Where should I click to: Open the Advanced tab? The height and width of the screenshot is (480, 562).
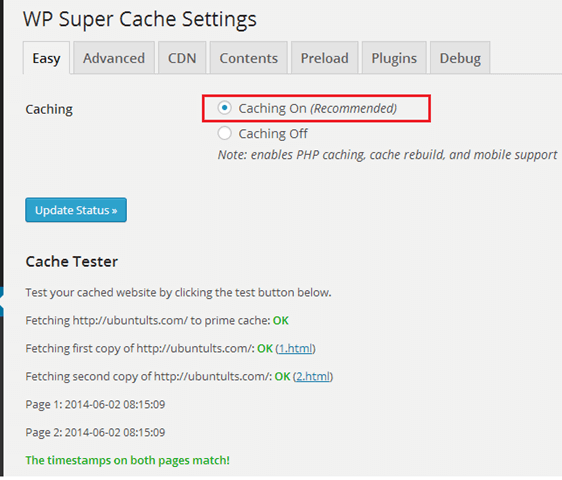coord(114,58)
